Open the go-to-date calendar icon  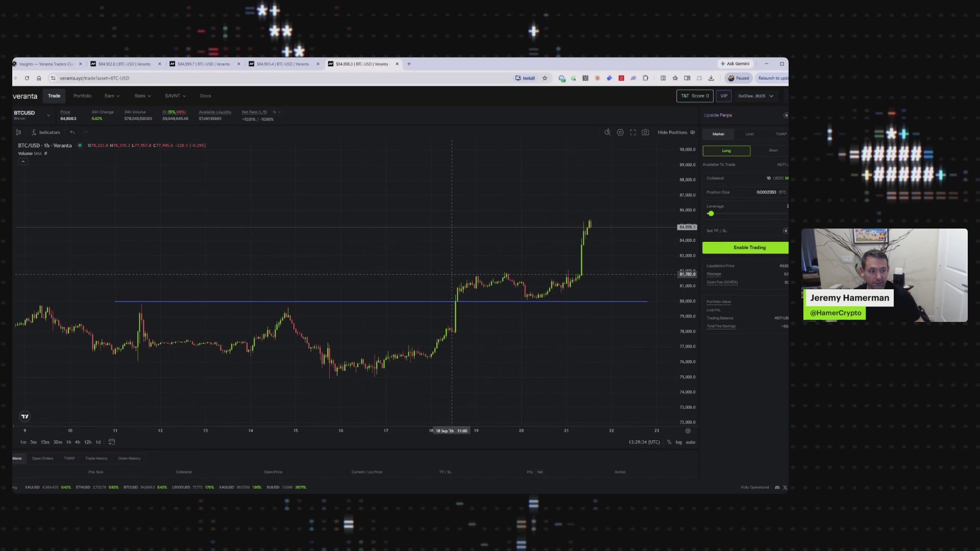tap(112, 442)
